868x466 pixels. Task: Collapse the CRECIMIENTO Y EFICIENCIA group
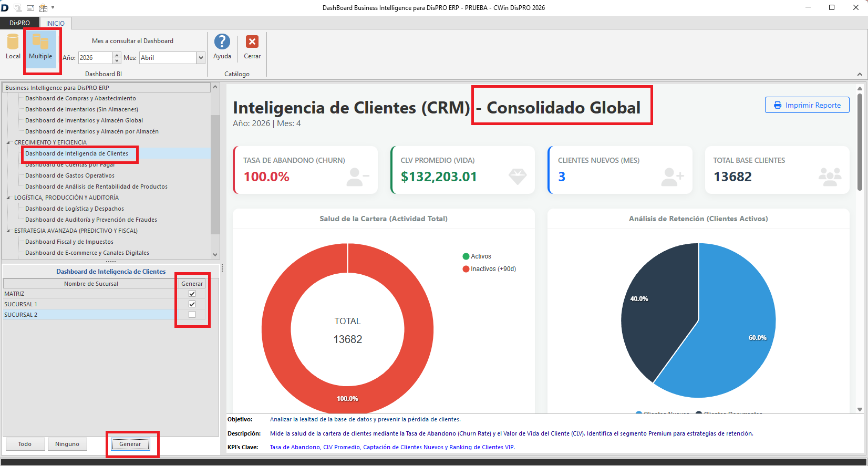tap(8, 142)
